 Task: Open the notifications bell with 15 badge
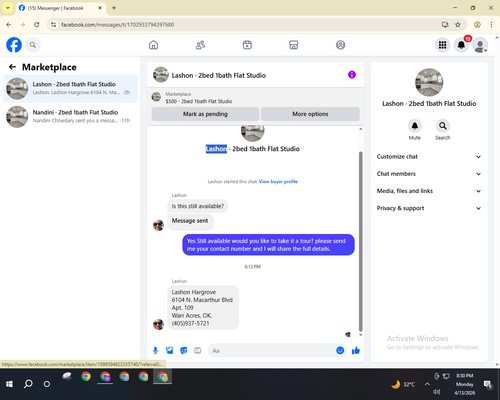[461, 45]
